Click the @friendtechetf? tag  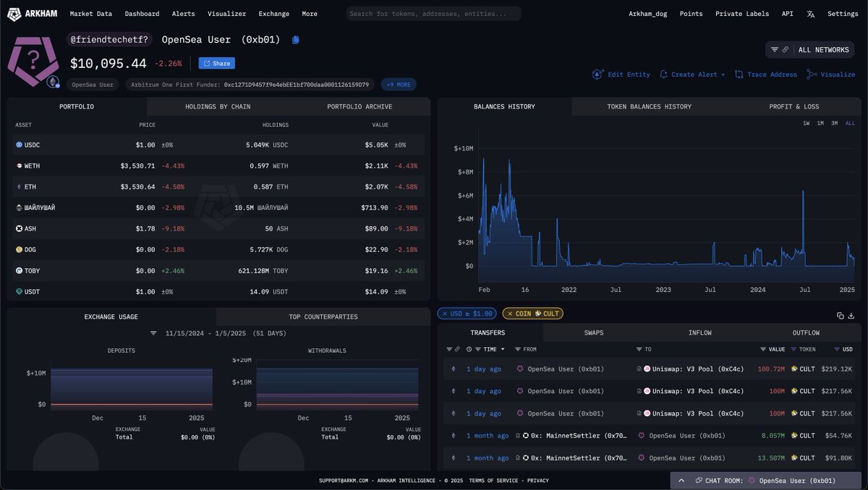(x=109, y=40)
